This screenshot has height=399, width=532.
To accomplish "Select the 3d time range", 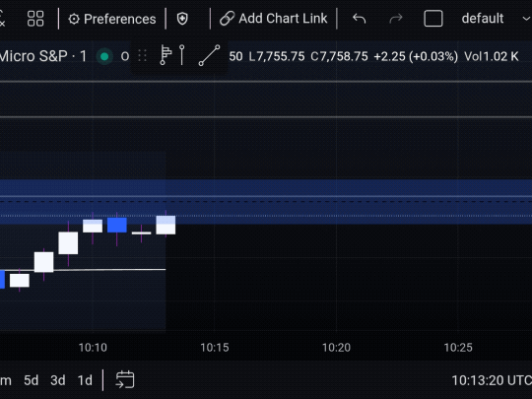I will coord(58,380).
